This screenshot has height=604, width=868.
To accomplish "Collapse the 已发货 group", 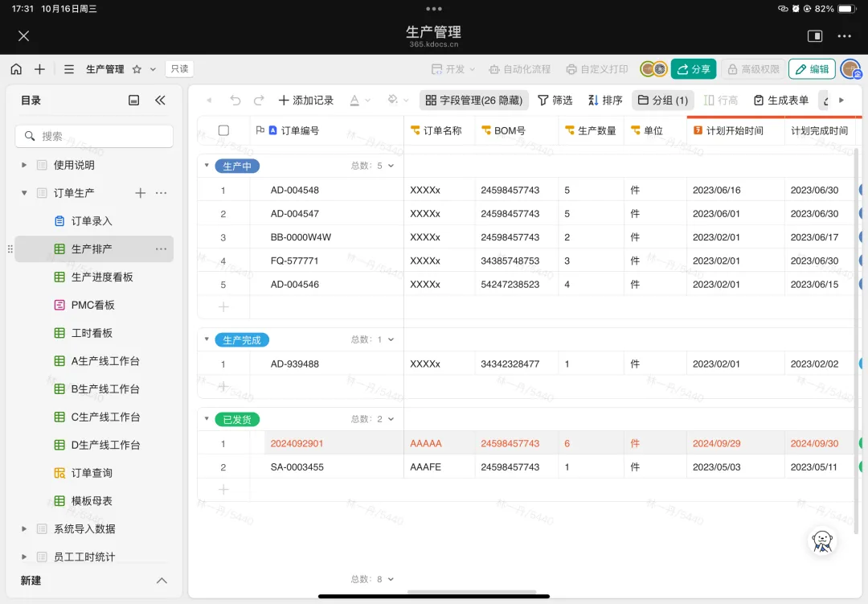I will [x=207, y=419].
